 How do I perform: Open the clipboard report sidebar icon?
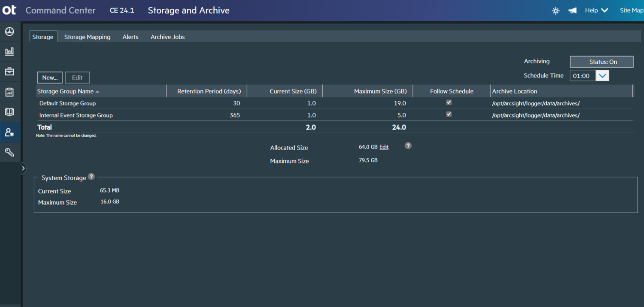coord(9,92)
